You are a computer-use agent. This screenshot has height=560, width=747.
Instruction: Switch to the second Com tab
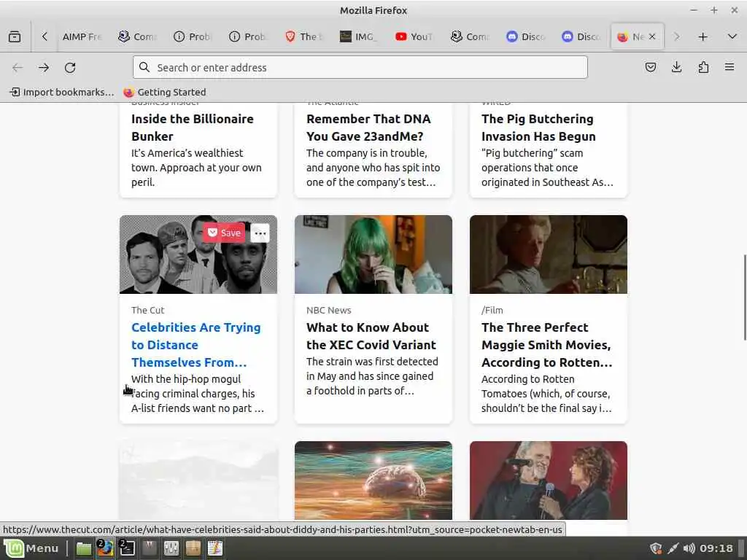click(x=470, y=36)
